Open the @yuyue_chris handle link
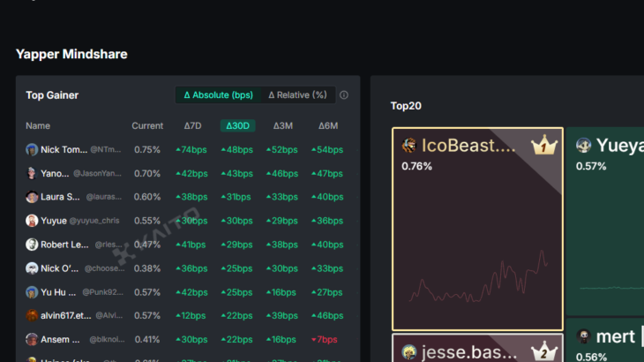Screen dimensions: 644x362 pyautogui.click(x=94, y=221)
